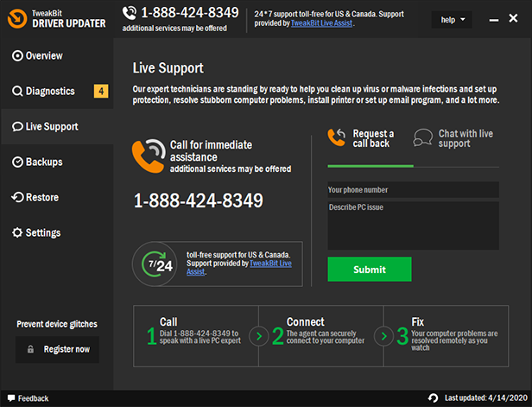Focus the Describe PC issue text area
The width and height of the screenshot is (532, 407).
(413, 226)
